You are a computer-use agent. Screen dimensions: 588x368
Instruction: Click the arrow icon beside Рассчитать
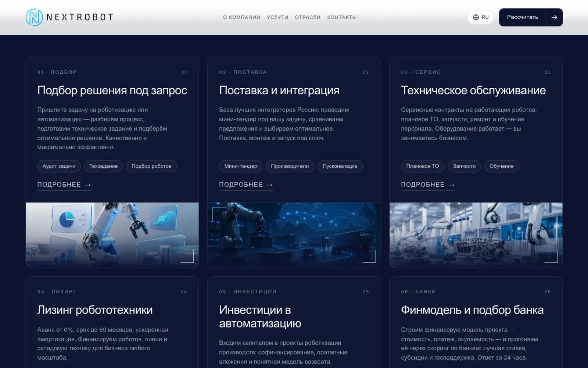tap(554, 17)
